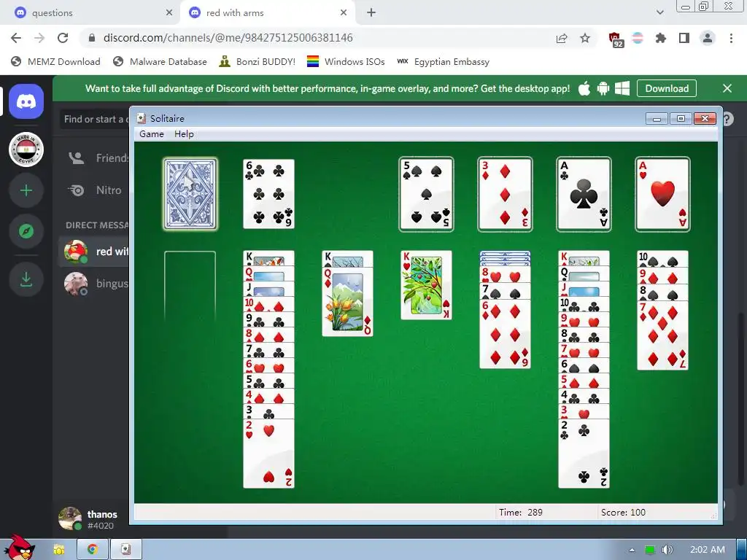The image size is (747, 560).
Task: Toggle the browser side panel
Action: (684, 38)
